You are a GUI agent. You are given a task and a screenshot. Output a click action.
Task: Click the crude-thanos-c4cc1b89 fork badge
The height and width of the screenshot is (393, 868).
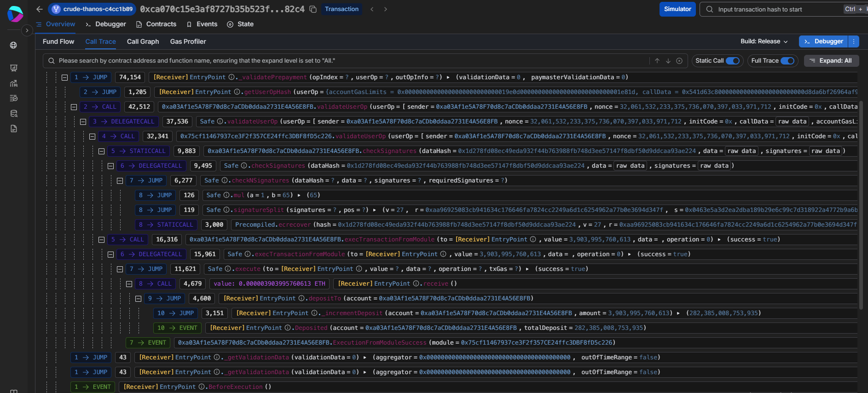pos(93,9)
